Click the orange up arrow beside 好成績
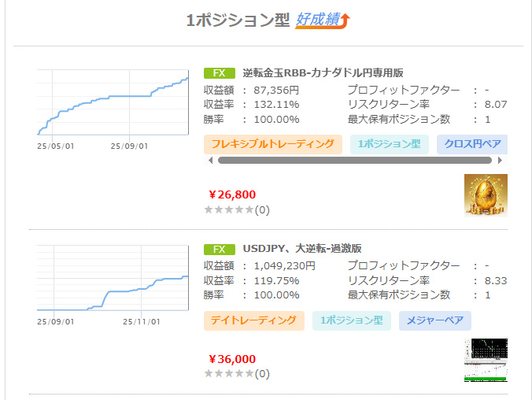This screenshot has height=400, width=532. click(344, 20)
